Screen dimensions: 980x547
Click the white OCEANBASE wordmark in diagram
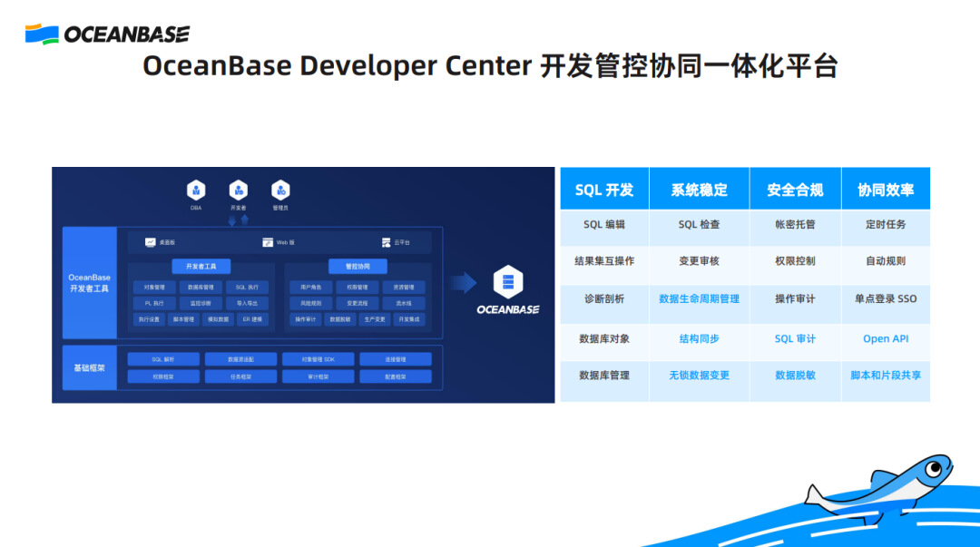click(507, 309)
